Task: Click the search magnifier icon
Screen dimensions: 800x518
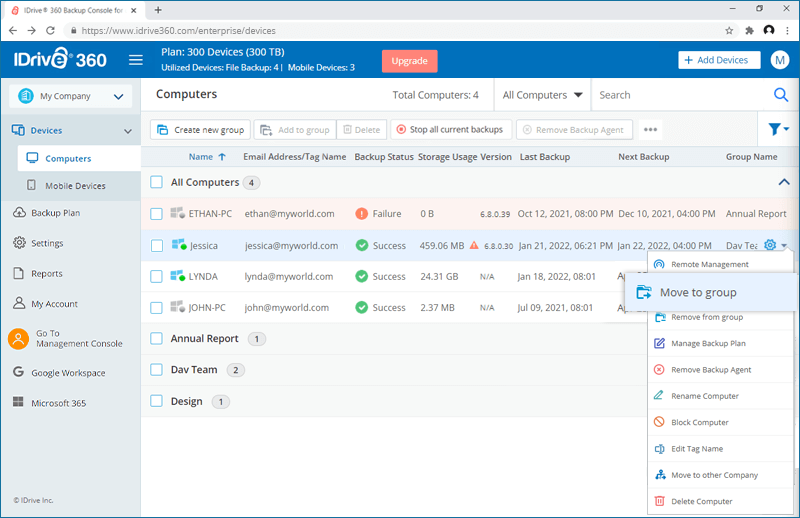Action: point(781,95)
